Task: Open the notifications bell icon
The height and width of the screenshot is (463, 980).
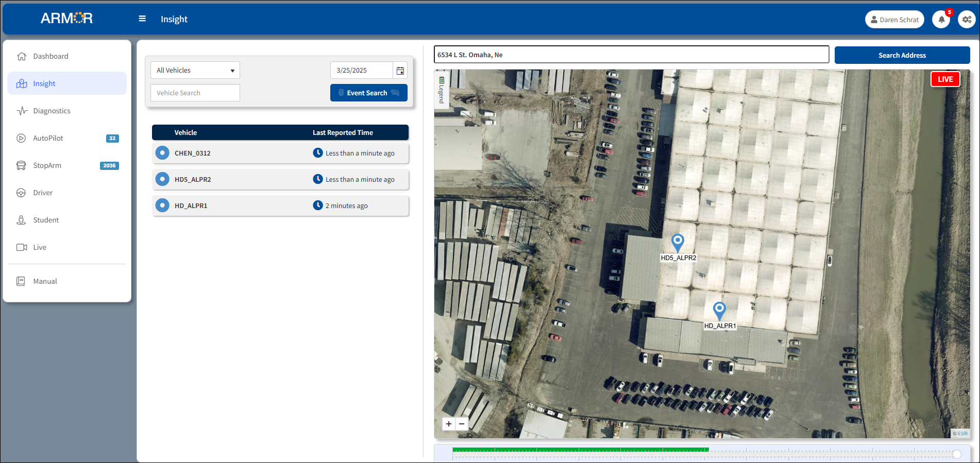Action: point(941,20)
